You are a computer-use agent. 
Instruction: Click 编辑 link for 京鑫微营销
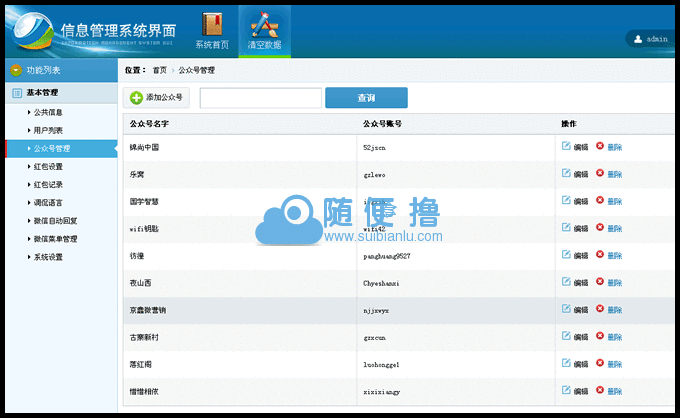click(x=581, y=310)
